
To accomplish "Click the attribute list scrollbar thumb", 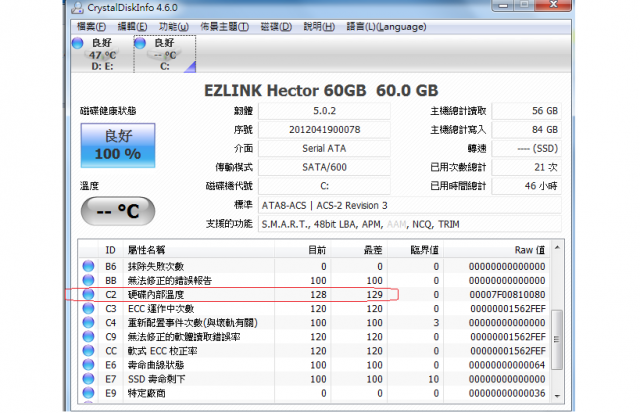I will coord(557,340).
